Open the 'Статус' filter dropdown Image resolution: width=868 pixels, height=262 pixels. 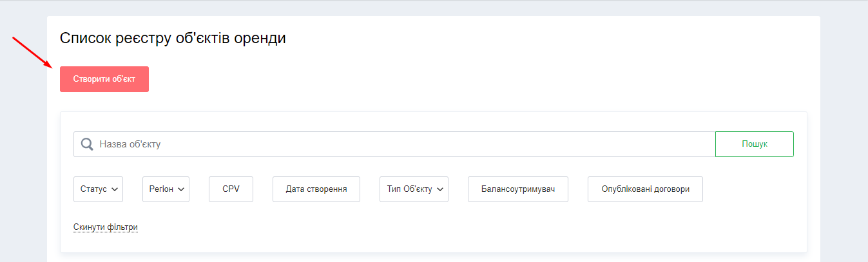(98, 189)
